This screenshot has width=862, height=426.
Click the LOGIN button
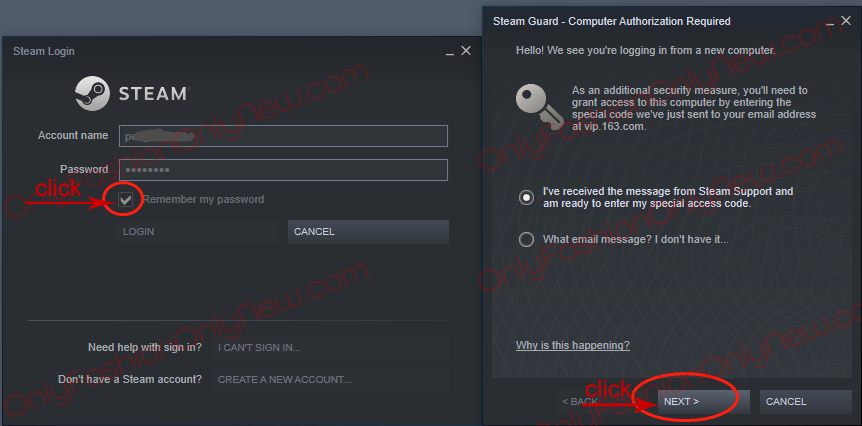pyautogui.click(x=197, y=232)
